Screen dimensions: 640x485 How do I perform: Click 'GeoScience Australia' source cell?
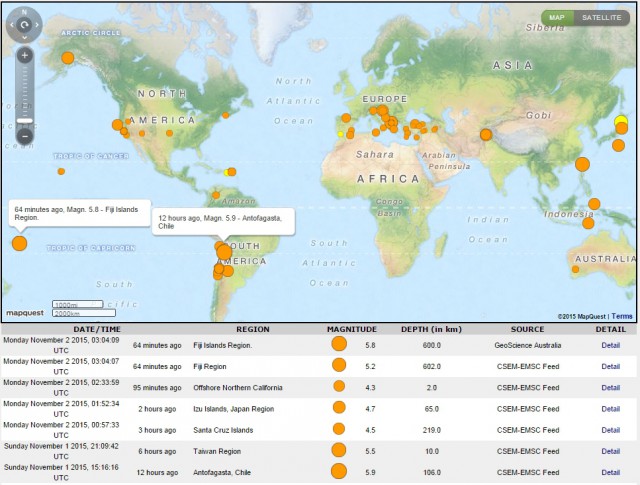pyautogui.click(x=528, y=345)
